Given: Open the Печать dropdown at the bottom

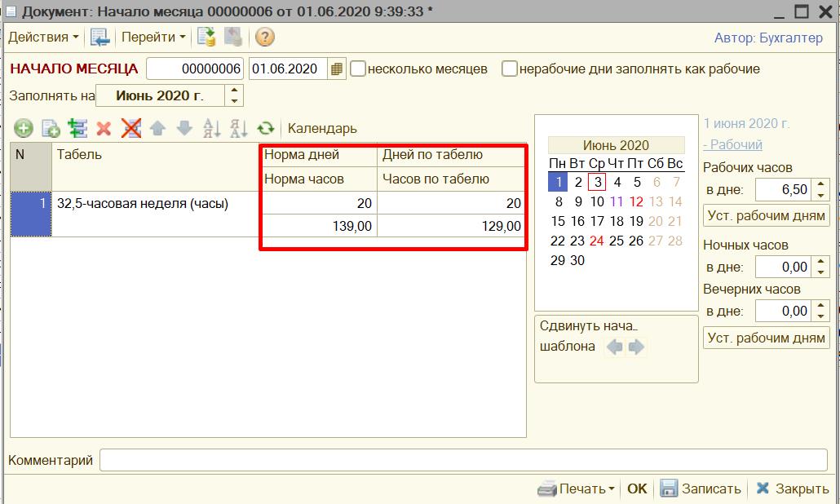Looking at the screenshot, I should [576, 489].
